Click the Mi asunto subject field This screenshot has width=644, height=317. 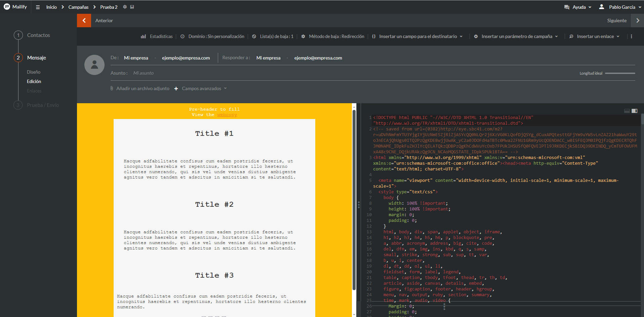tap(144, 73)
